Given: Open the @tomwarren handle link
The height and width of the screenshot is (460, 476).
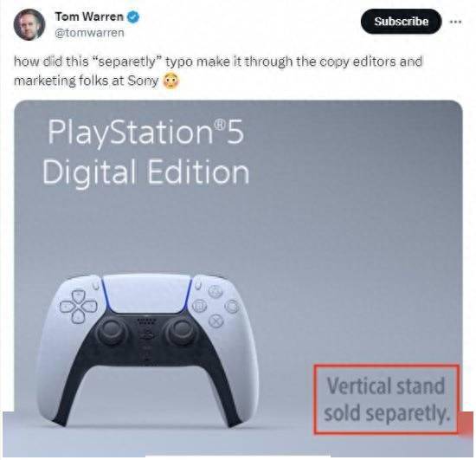Looking at the screenshot, I should click(x=89, y=33).
